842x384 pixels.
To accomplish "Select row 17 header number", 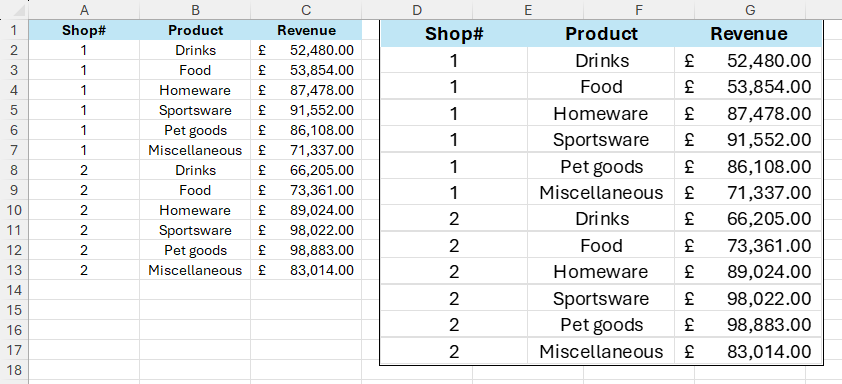I will (14, 350).
